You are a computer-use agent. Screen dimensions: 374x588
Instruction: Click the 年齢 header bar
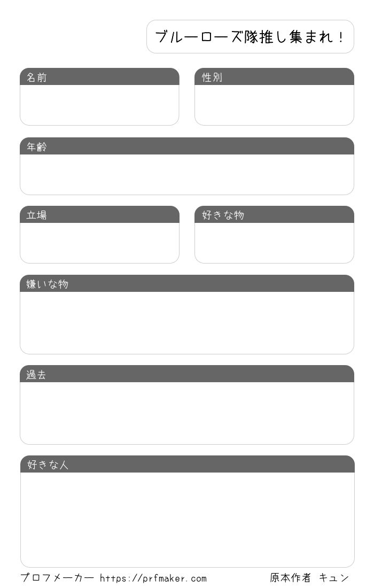(x=187, y=146)
